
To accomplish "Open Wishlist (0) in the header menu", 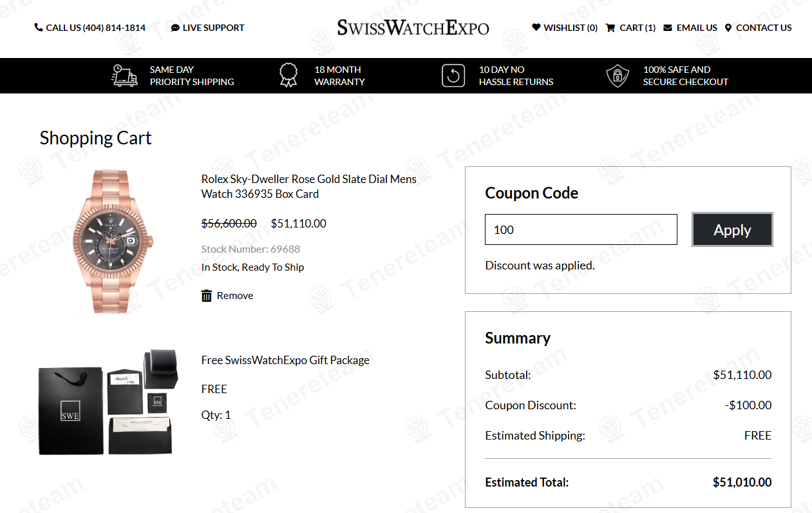I will tap(571, 28).
